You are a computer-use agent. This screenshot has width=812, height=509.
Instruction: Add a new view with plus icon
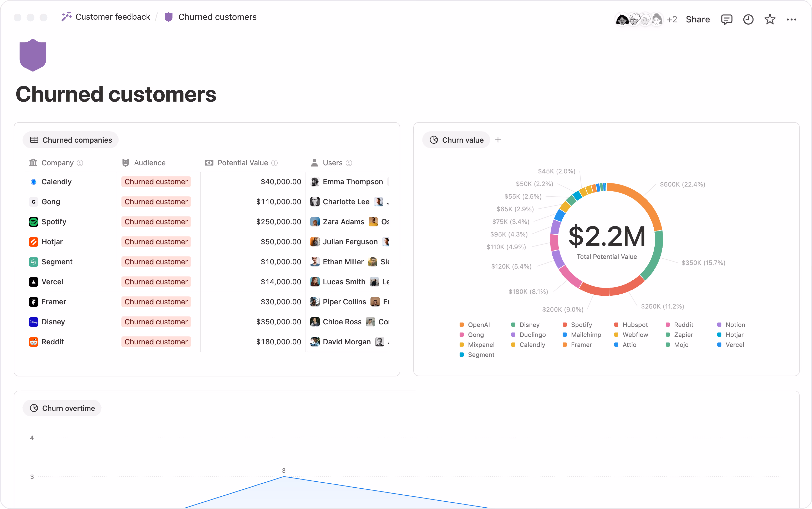tap(498, 140)
